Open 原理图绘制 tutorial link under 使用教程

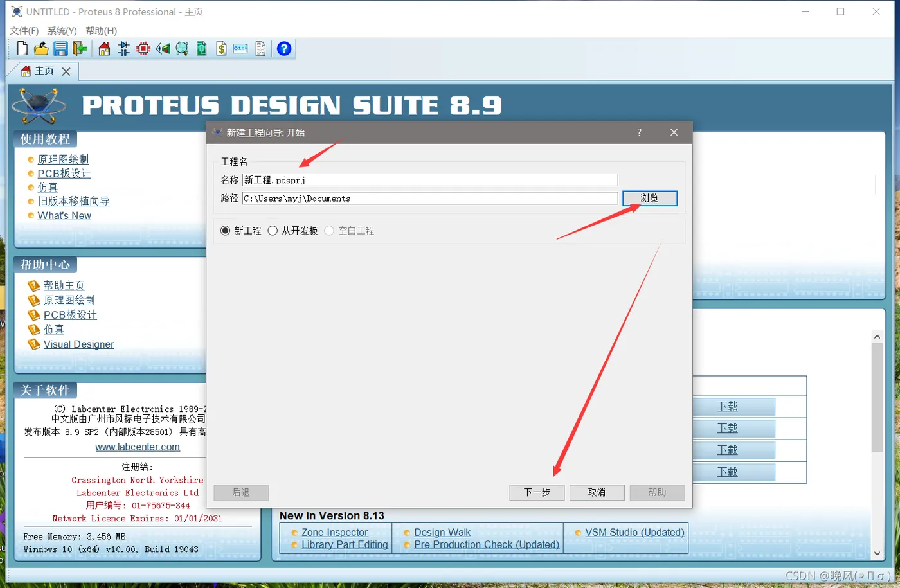63,159
